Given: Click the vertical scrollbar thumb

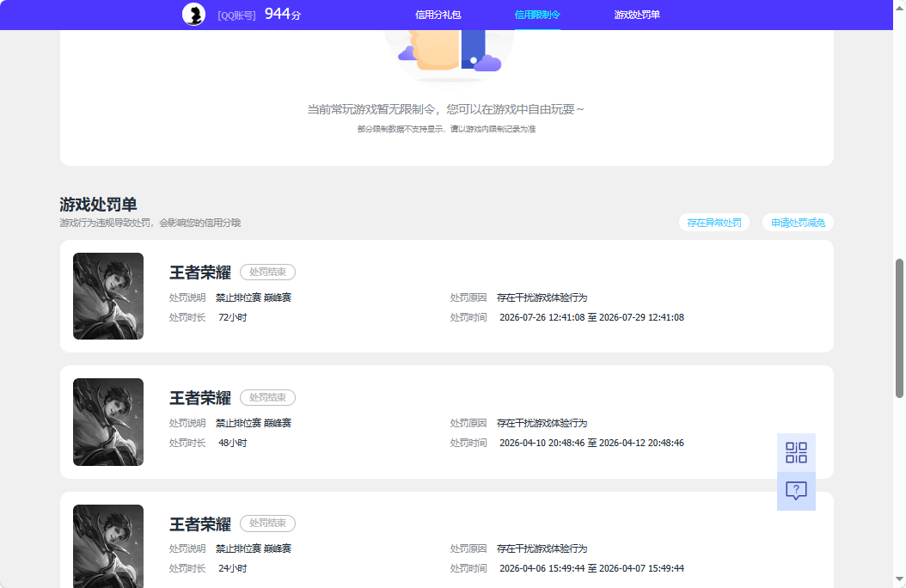Looking at the screenshot, I should (899, 328).
